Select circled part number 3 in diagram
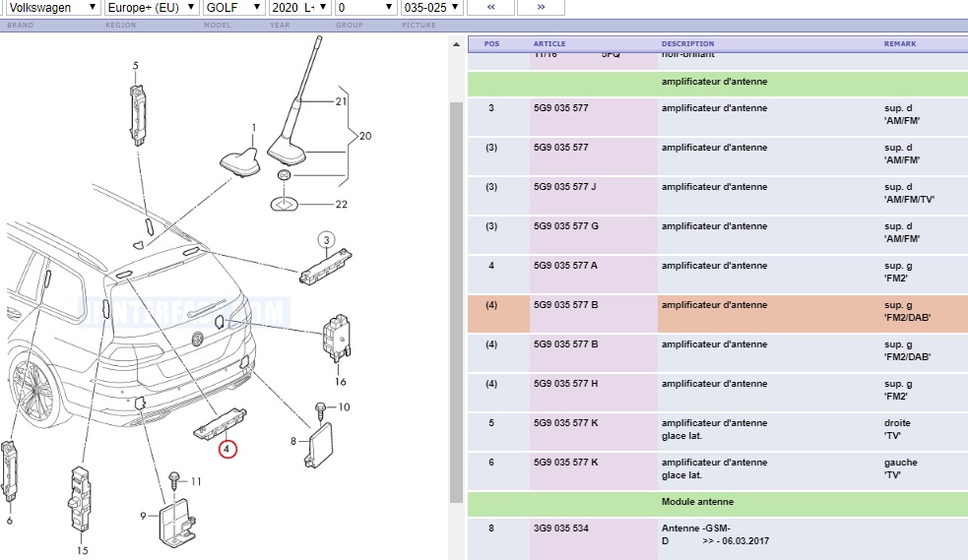This screenshot has height=560, width=968. [327, 240]
